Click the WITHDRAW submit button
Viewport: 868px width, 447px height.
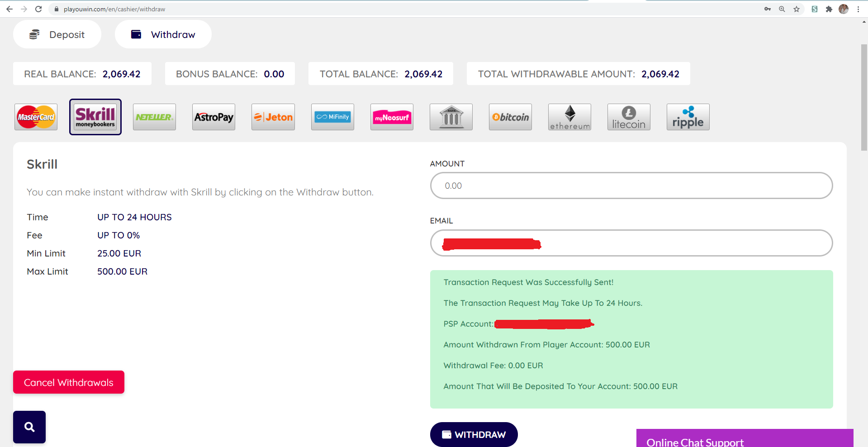[x=474, y=434]
